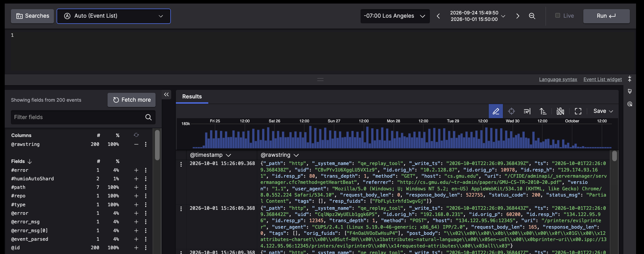
Task: Add #path field as column
Action: coord(136,187)
